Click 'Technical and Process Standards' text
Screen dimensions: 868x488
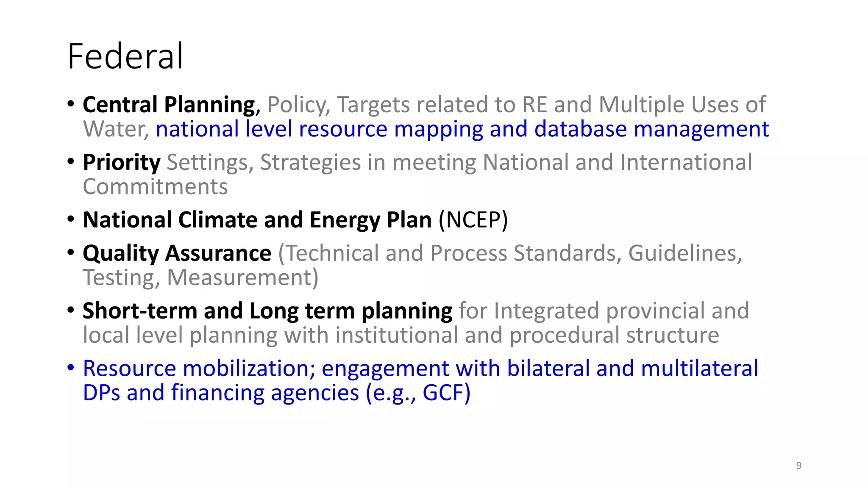pyautogui.click(x=454, y=253)
